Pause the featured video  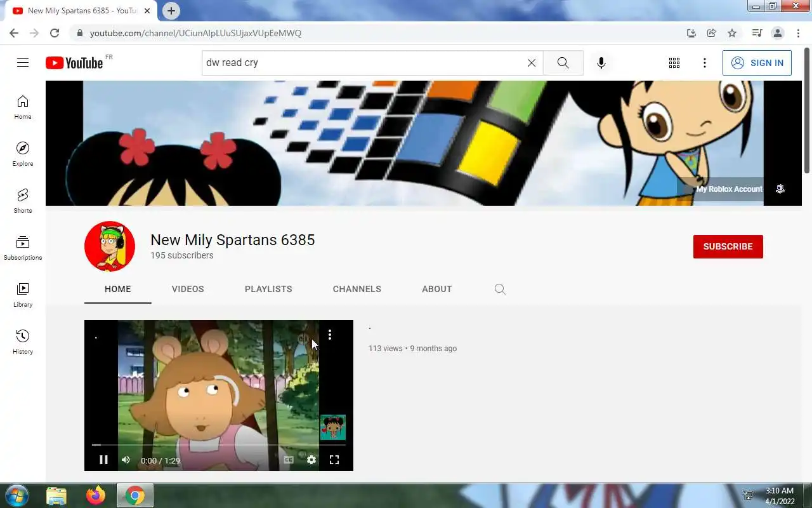point(103,460)
